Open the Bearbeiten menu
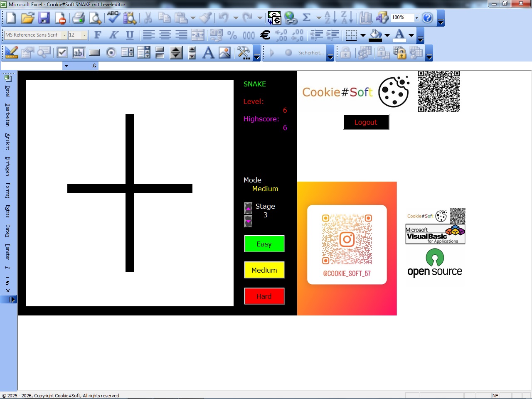 click(7, 115)
